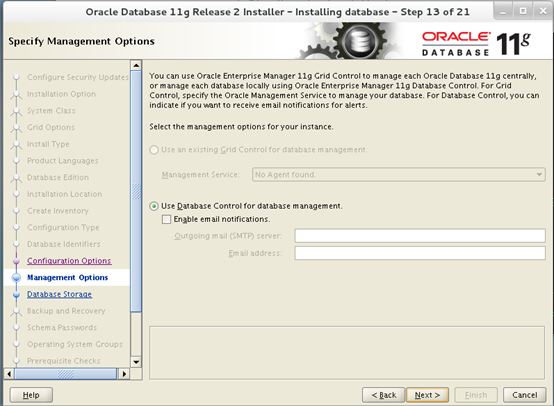Select Use an existing Grid Control radio
This screenshot has width=554, height=406.
pyautogui.click(x=154, y=150)
